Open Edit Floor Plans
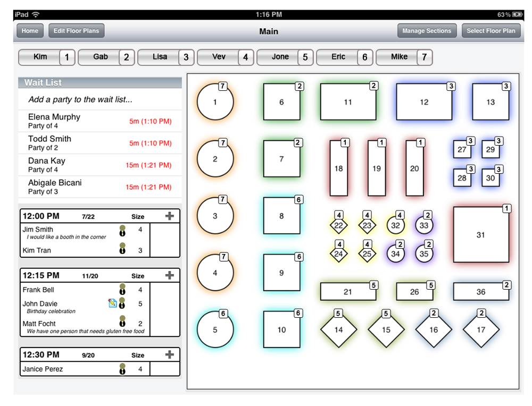 (x=76, y=30)
